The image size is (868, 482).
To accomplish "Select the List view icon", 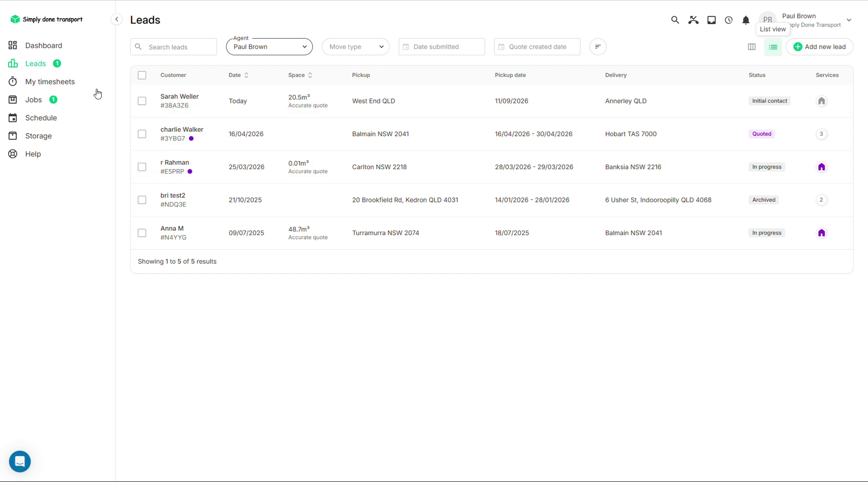I will [x=773, y=47].
